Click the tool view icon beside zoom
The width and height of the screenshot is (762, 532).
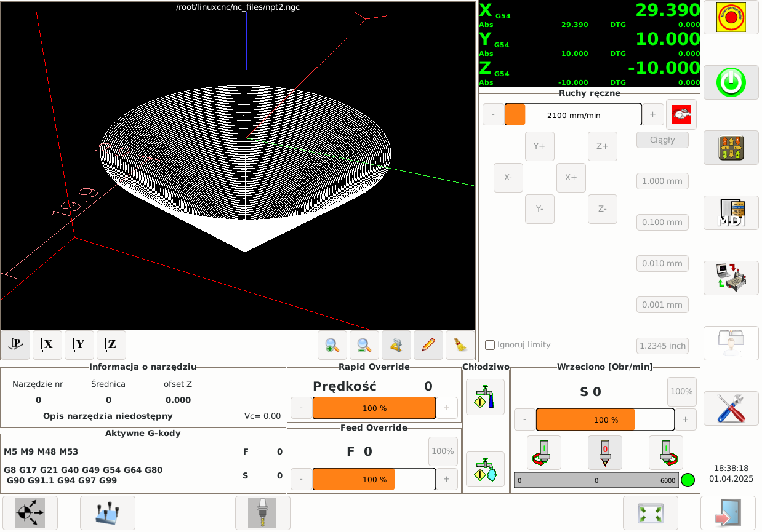(x=396, y=345)
